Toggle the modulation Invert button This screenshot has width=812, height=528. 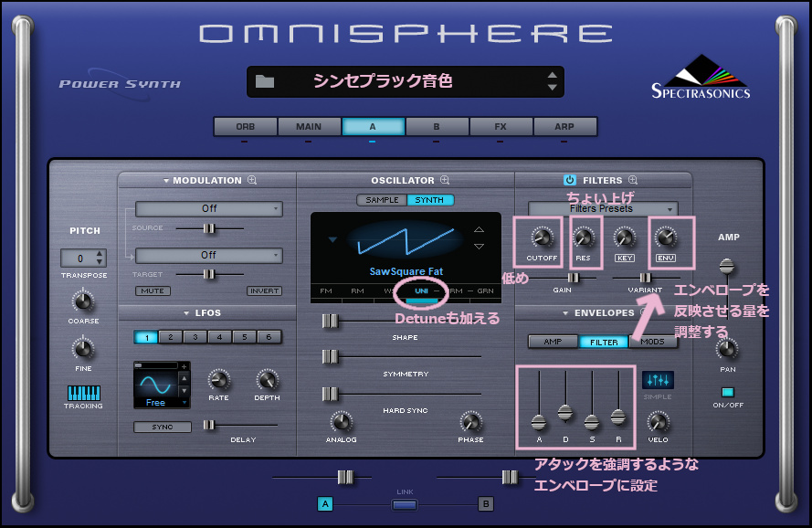tap(265, 290)
